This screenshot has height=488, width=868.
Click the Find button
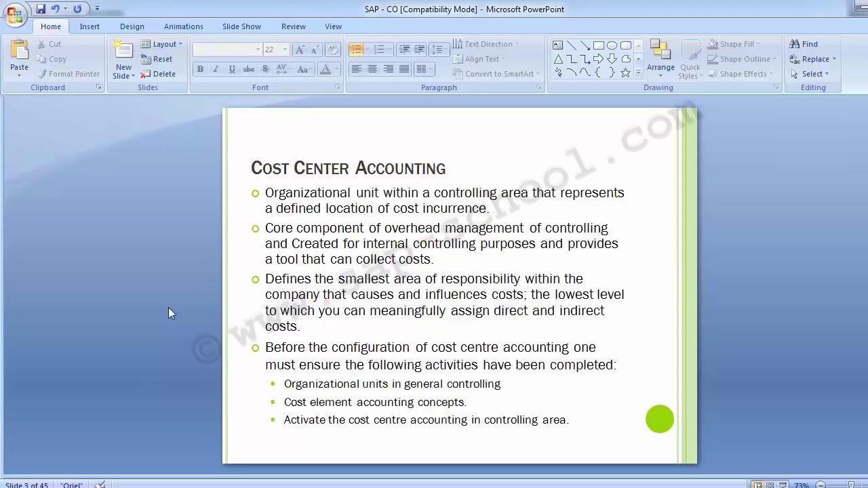click(804, 44)
